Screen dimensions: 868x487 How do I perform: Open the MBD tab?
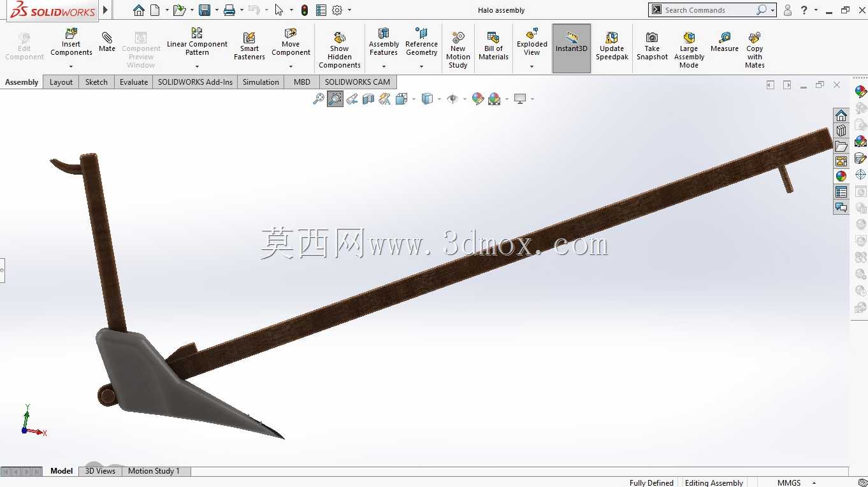(302, 82)
